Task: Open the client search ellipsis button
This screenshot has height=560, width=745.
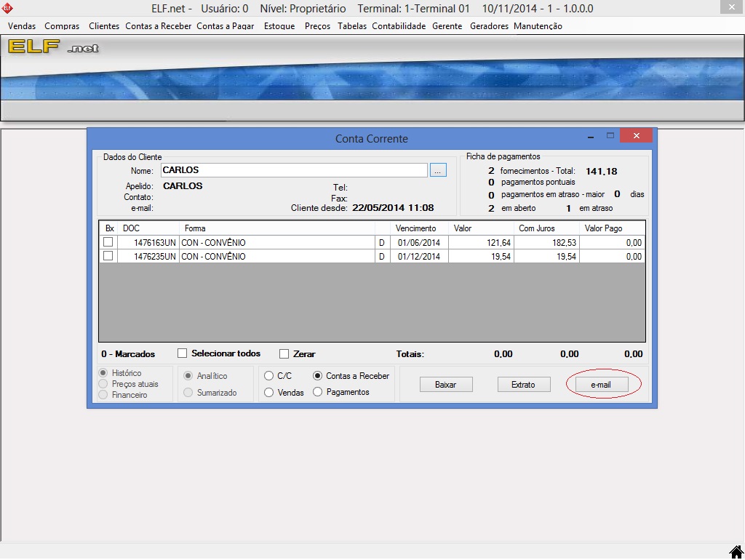Action: pyautogui.click(x=438, y=170)
